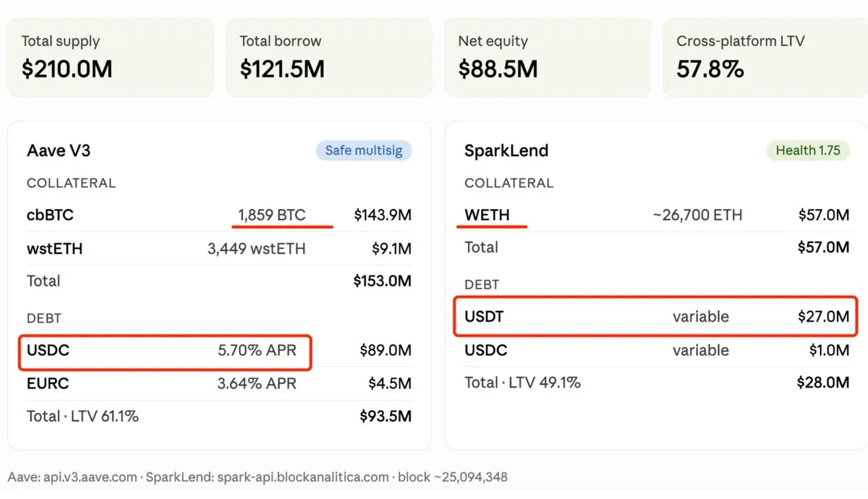Click the $143.9M cbBTC value
The width and height of the screenshot is (868, 499).
click(x=383, y=215)
